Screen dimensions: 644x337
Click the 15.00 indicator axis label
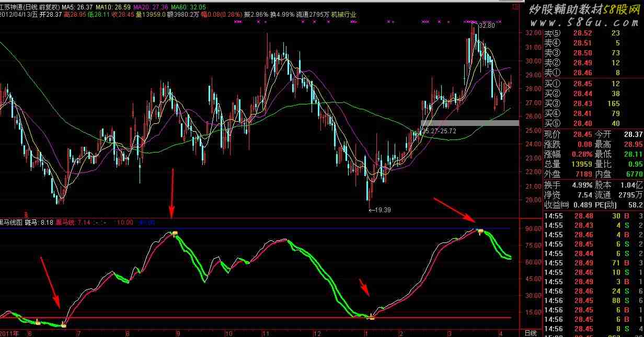[x=533, y=312]
